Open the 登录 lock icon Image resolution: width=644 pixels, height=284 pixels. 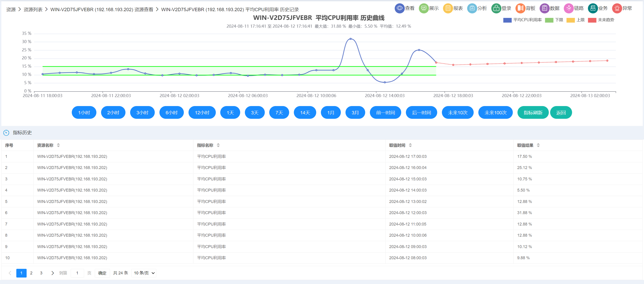pos(496,8)
